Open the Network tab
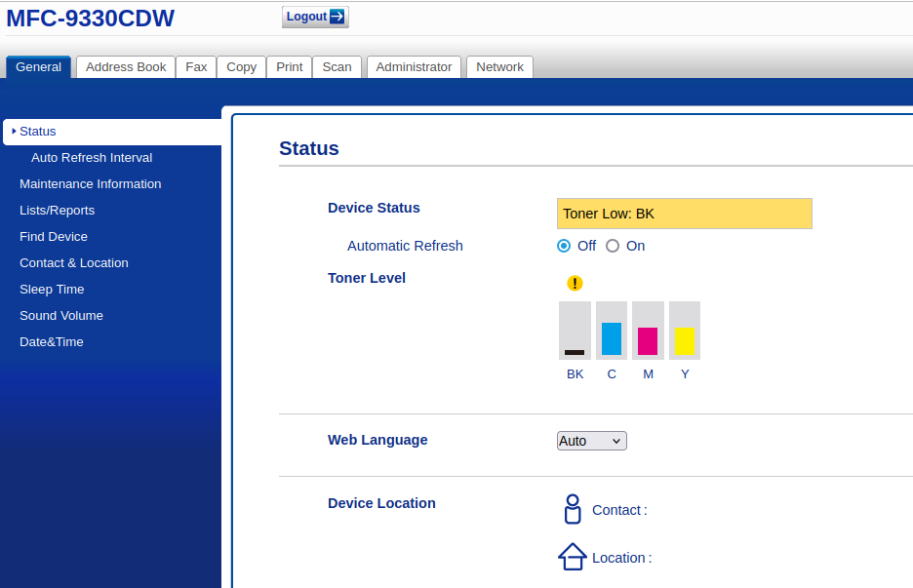The image size is (913, 588). coord(499,67)
